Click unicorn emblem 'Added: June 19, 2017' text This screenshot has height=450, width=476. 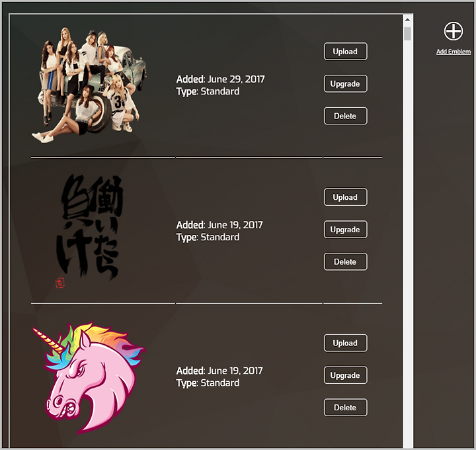[x=219, y=371]
